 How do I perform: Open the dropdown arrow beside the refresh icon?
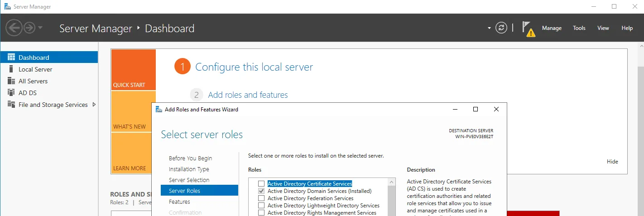tap(489, 28)
